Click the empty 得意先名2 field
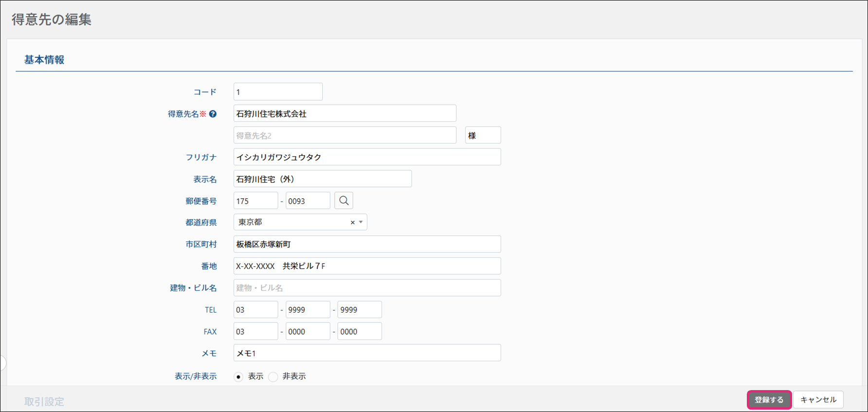Image resolution: width=868 pixels, height=412 pixels. click(344, 135)
